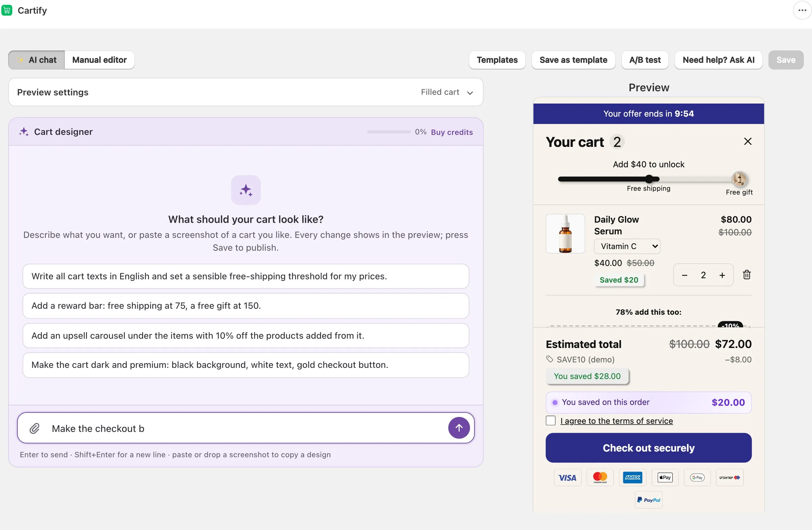Image resolution: width=812 pixels, height=530 pixels.
Task: Click the 'Saved $20' badge
Action: pos(619,280)
